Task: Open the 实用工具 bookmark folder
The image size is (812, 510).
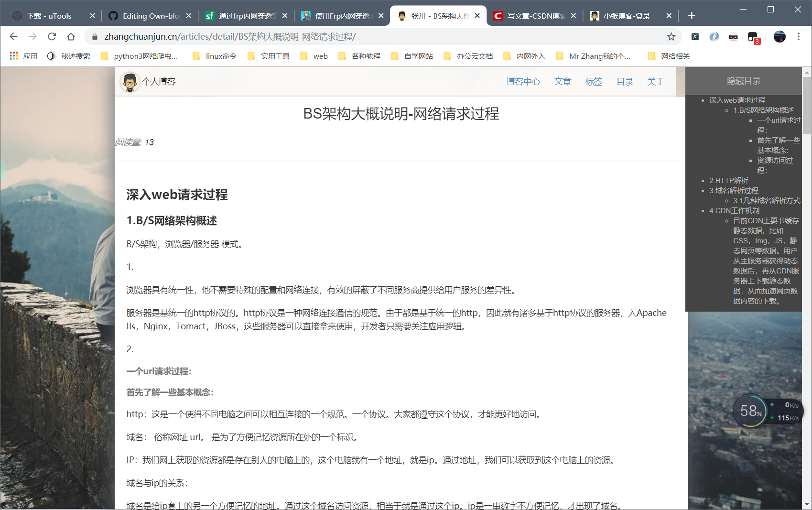Action: (269, 56)
